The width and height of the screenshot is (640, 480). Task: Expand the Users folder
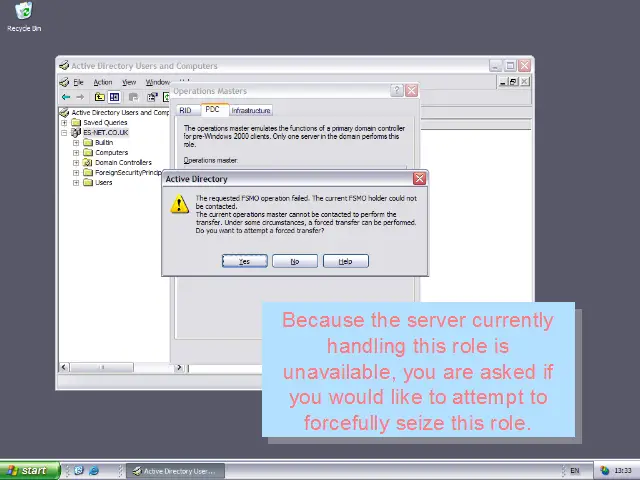click(x=76, y=182)
